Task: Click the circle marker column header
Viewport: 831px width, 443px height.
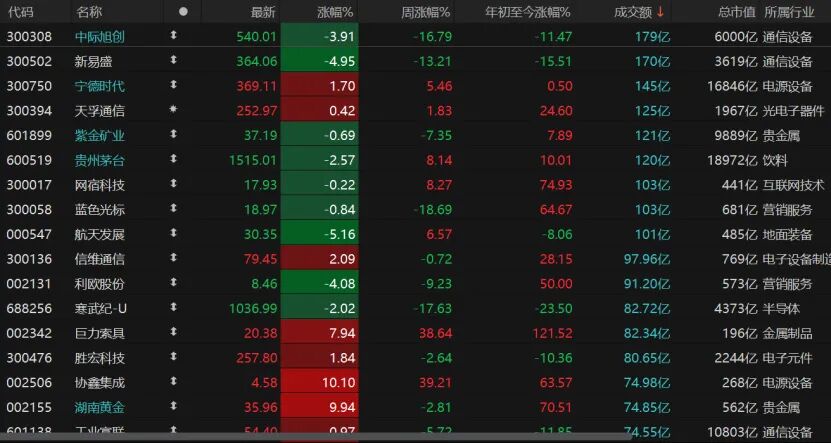Action: pos(183,12)
